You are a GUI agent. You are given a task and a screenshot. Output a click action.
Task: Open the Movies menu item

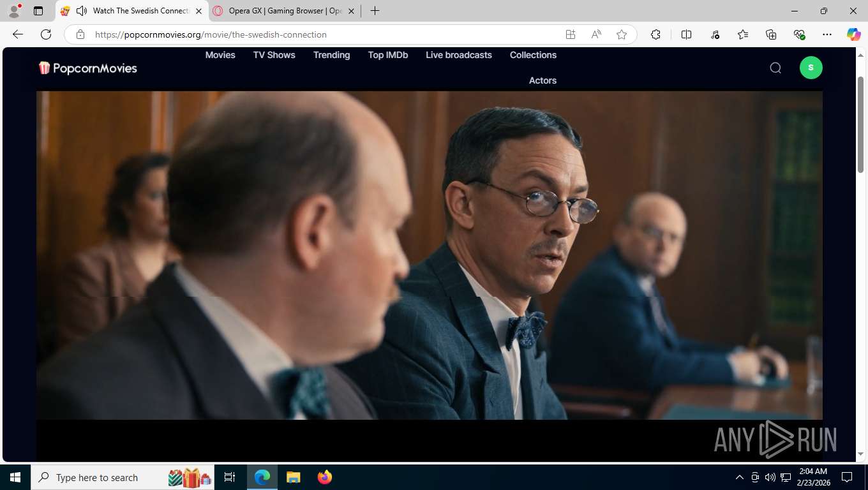coord(220,55)
